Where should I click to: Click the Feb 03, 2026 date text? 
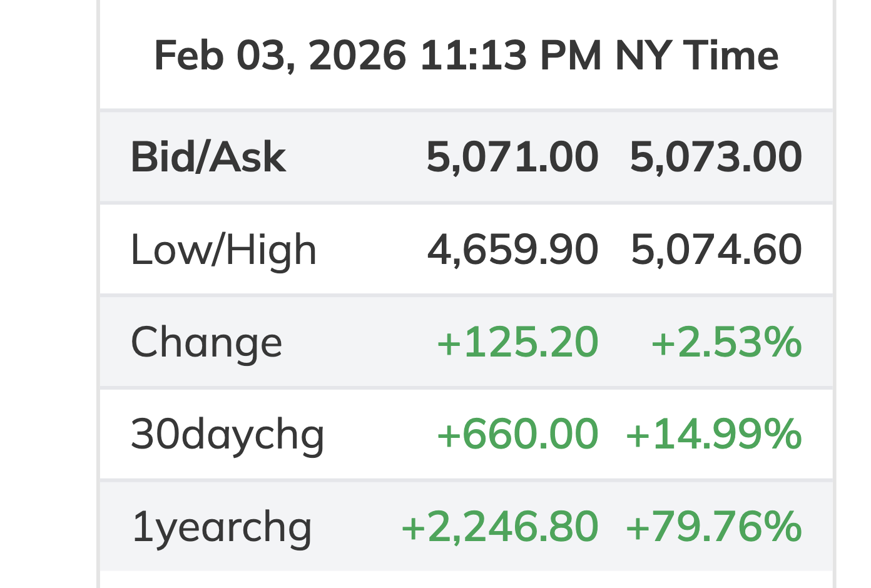click(280, 56)
